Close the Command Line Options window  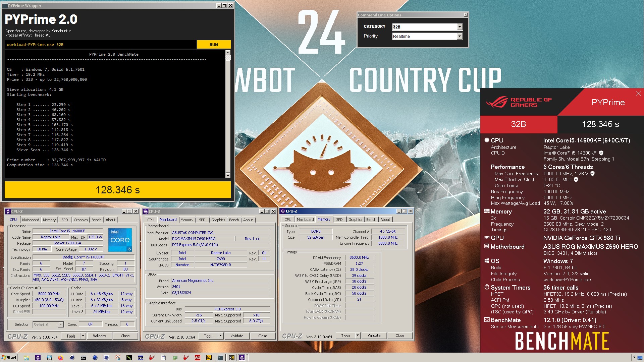click(466, 15)
